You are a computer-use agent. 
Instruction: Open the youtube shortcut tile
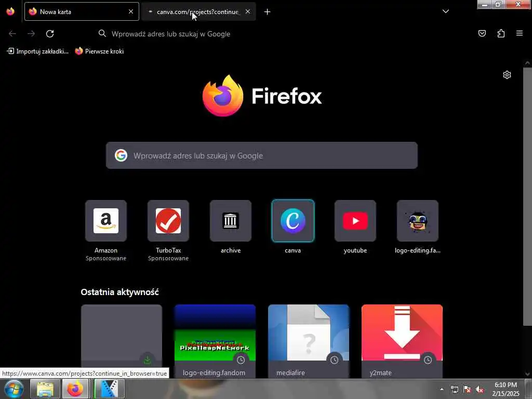(355, 221)
